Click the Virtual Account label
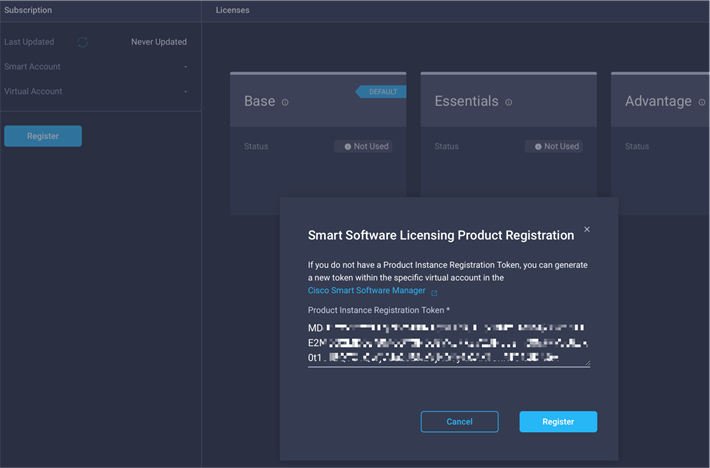Screen dimensions: 710x468 point(33,91)
